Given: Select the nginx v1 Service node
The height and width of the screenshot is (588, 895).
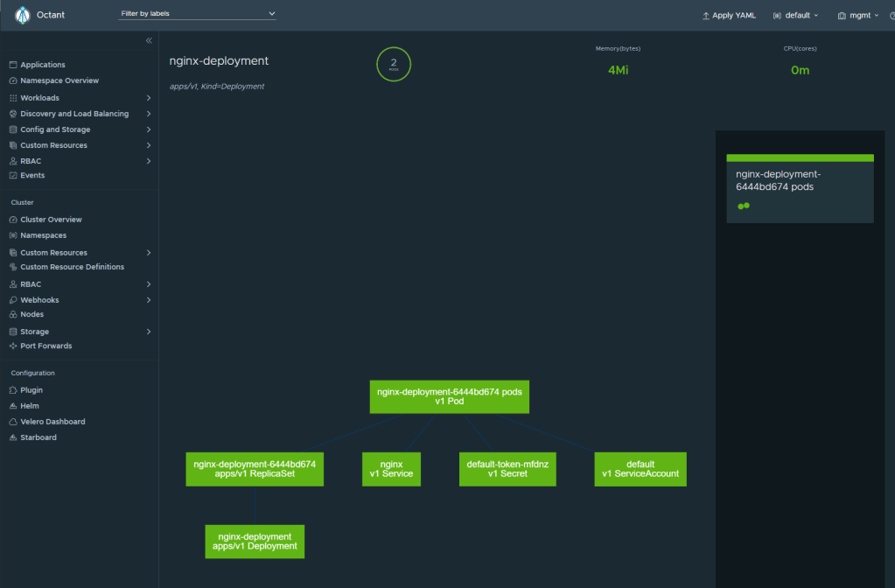Looking at the screenshot, I should [x=392, y=469].
